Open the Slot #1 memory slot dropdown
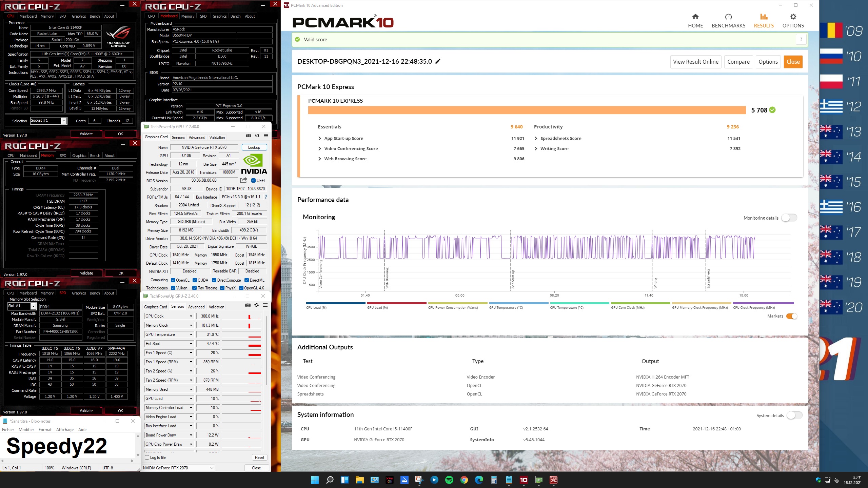 coord(33,306)
